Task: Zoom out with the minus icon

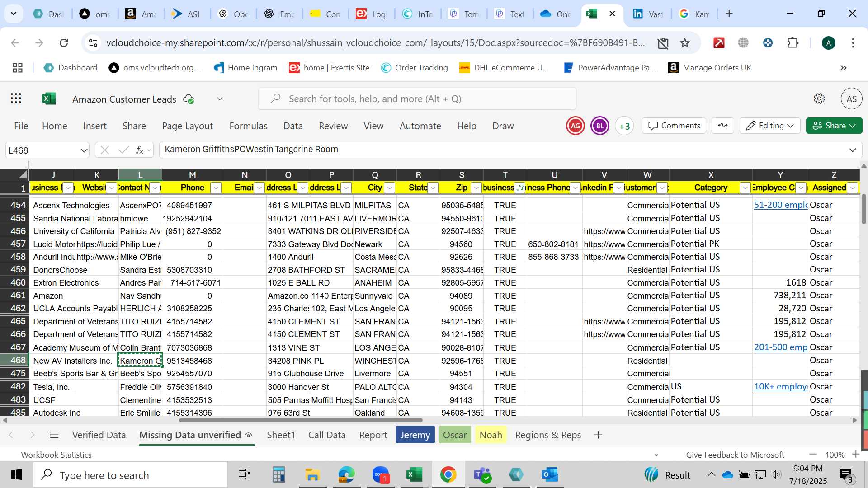Action: pyautogui.click(x=813, y=455)
